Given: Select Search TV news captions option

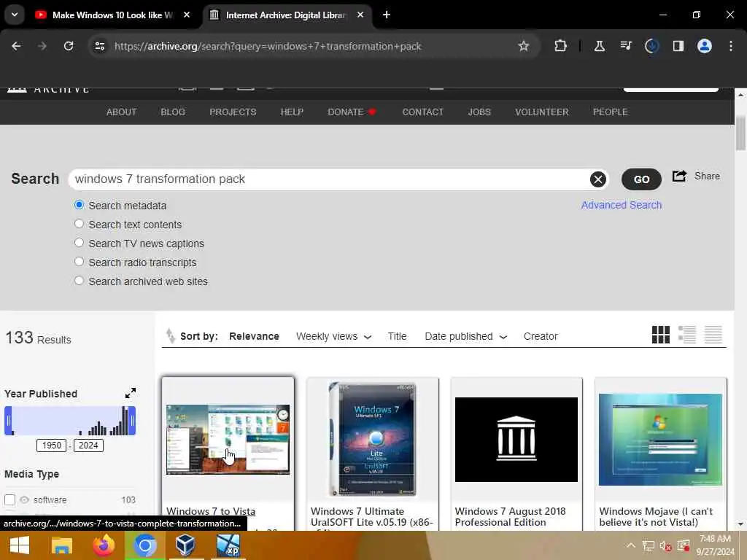Looking at the screenshot, I should pyautogui.click(x=79, y=243).
